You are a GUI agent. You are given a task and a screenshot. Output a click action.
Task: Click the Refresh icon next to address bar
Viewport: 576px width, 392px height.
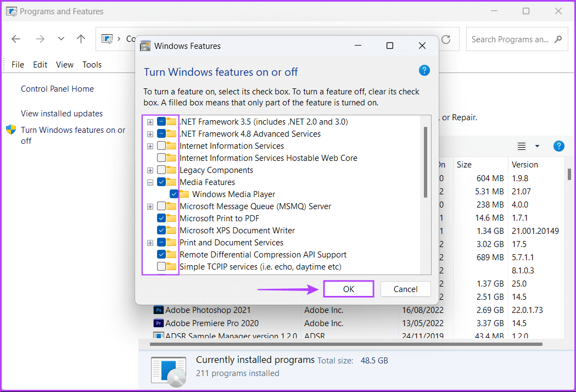click(x=446, y=40)
